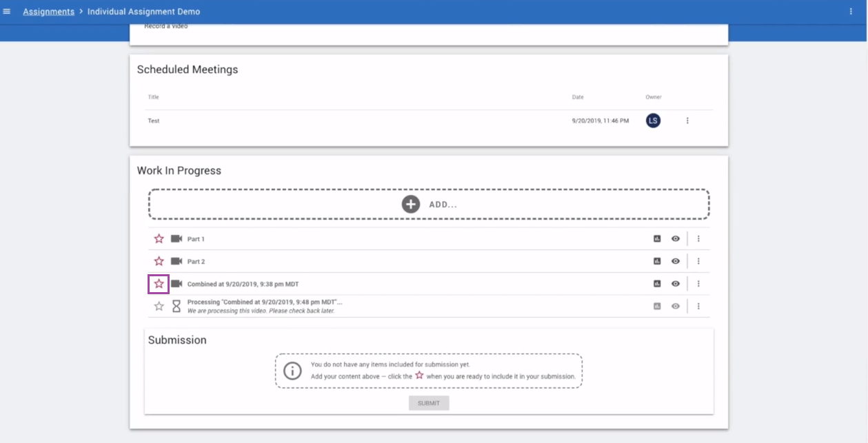Image resolution: width=868 pixels, height=443 pixels.
Task: Click the camera icon for Part 2
Action: [176, 261]
